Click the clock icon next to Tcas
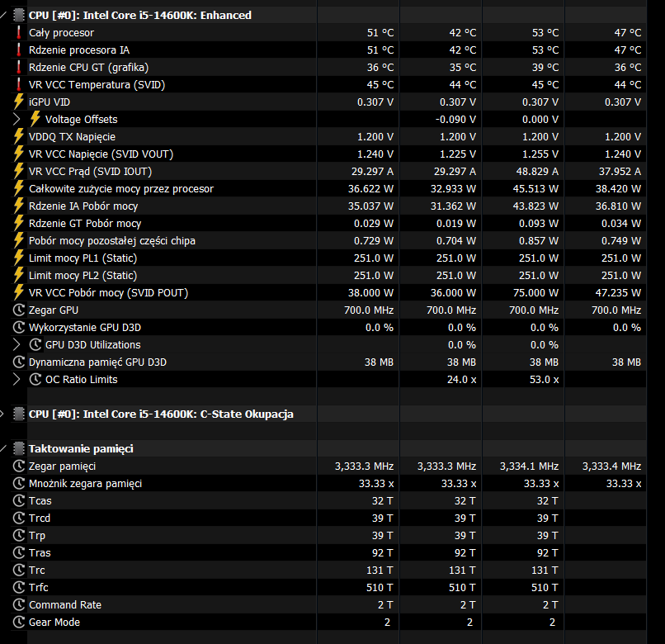This screenshot has height=644, width=665. [19, 501]
